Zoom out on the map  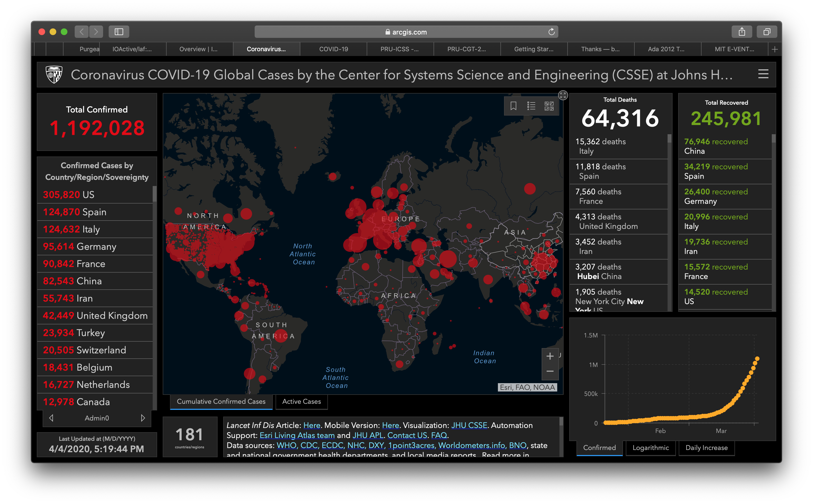[x=550, y=371]
